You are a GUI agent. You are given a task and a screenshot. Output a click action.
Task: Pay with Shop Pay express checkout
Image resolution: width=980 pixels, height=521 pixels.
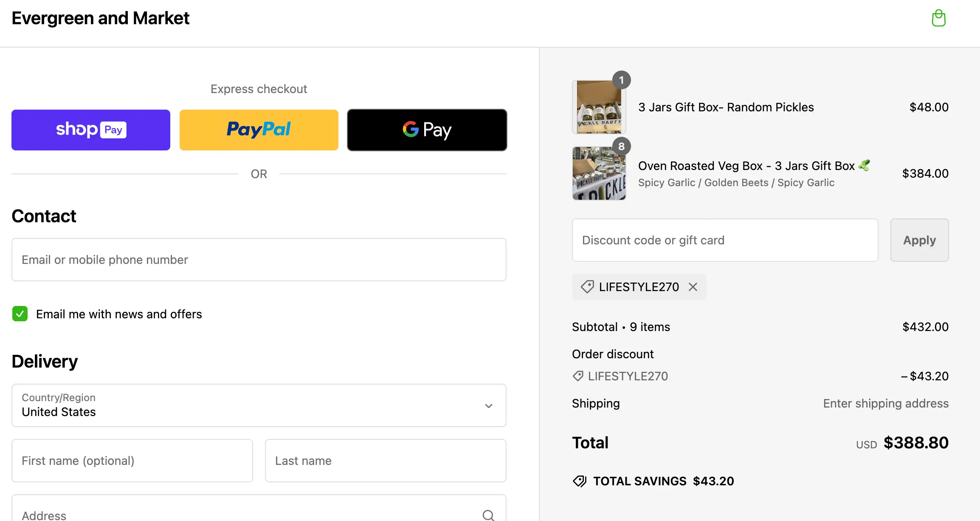pos(91,130)
